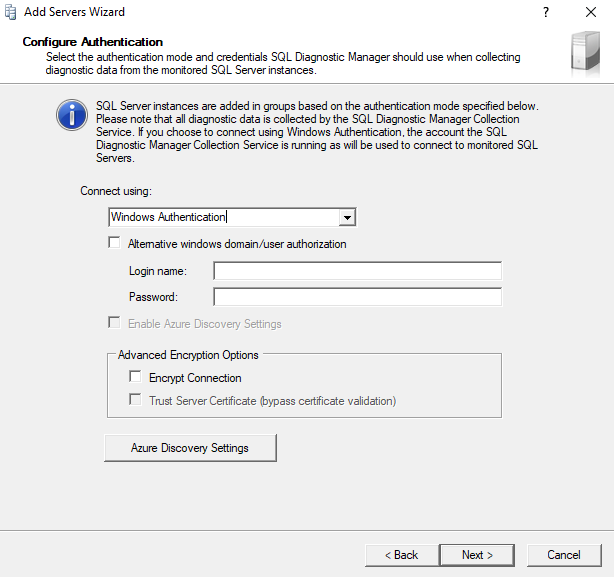Click the Password input field
This screenshot has width=614, height=577.
pos(357,297)
